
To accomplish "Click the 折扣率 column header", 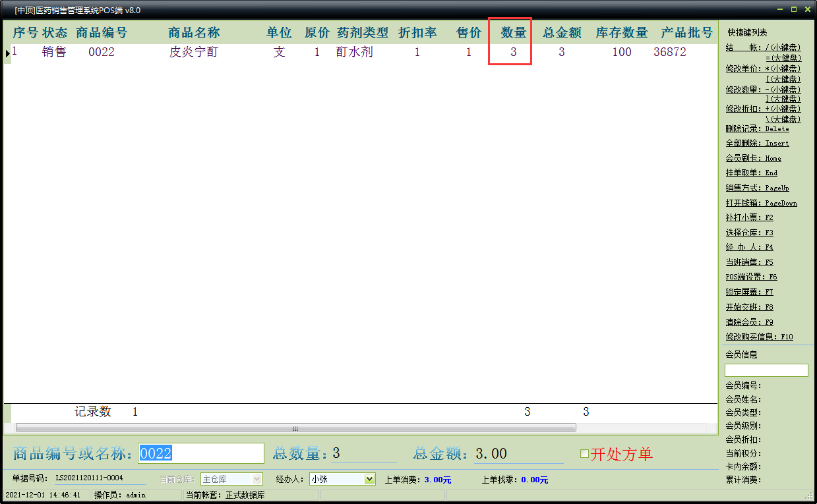I will (417, 33).
